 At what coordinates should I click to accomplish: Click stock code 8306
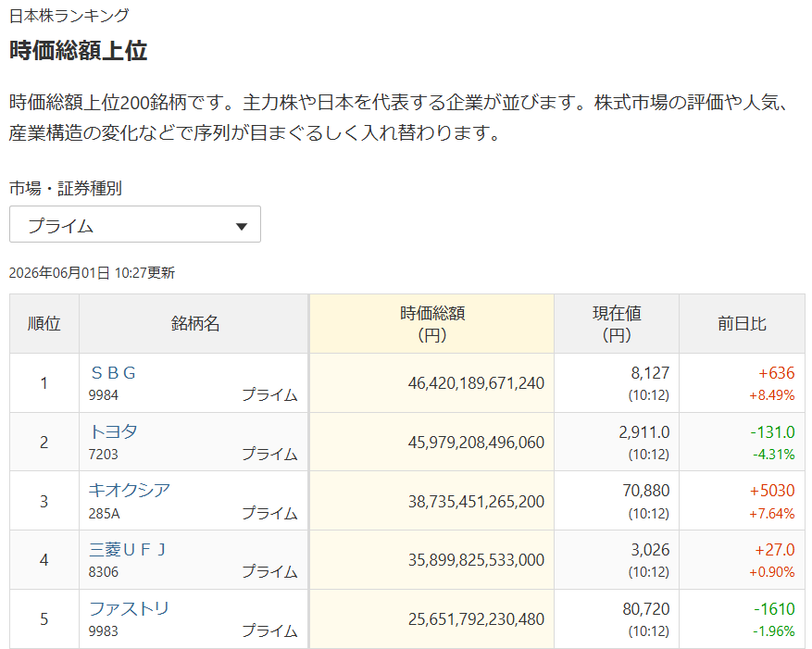[x=103, y=572]
